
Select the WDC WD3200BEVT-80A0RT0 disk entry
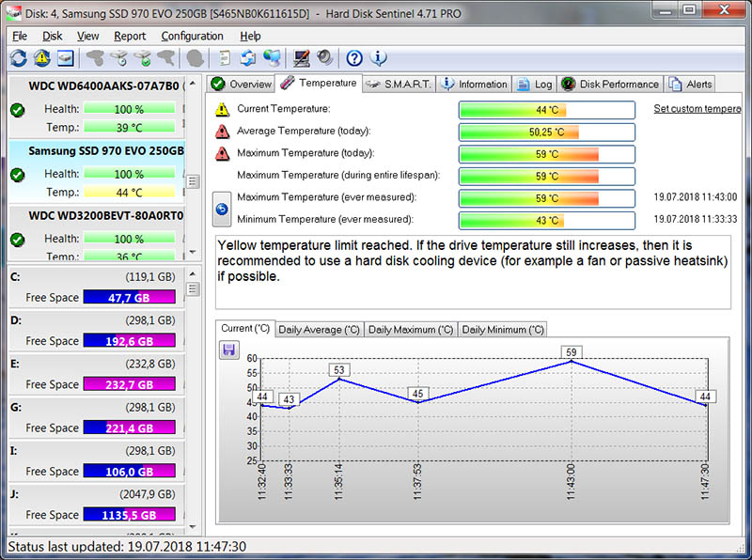tap(98, 234)
